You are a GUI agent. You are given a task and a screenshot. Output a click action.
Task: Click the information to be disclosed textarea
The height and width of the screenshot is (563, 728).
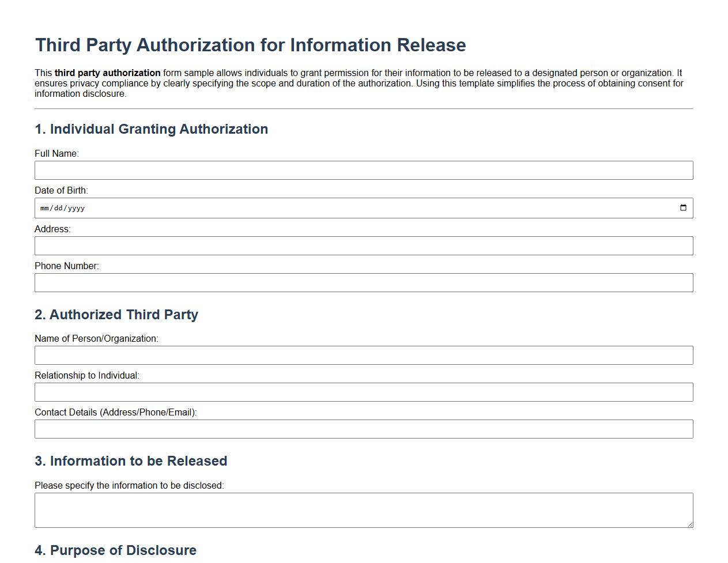363,509
